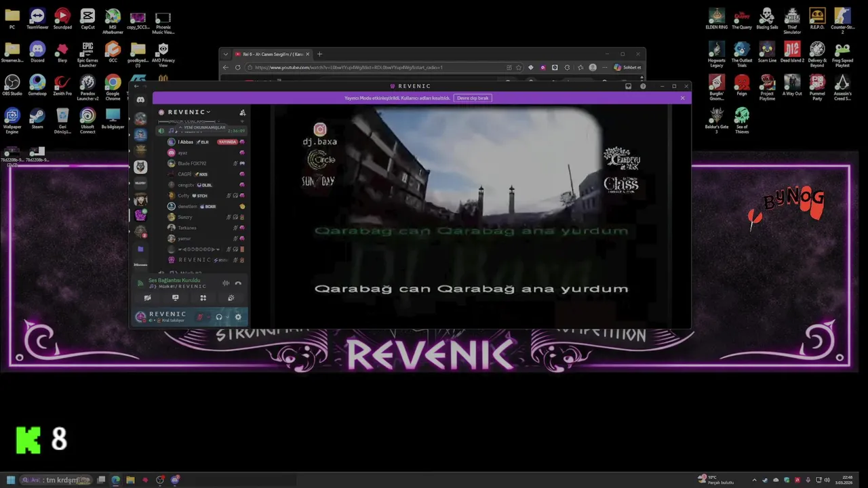Toggle the headphones deafen button
This screenshot has height=488, width=868.
click(x=218, y=317)
